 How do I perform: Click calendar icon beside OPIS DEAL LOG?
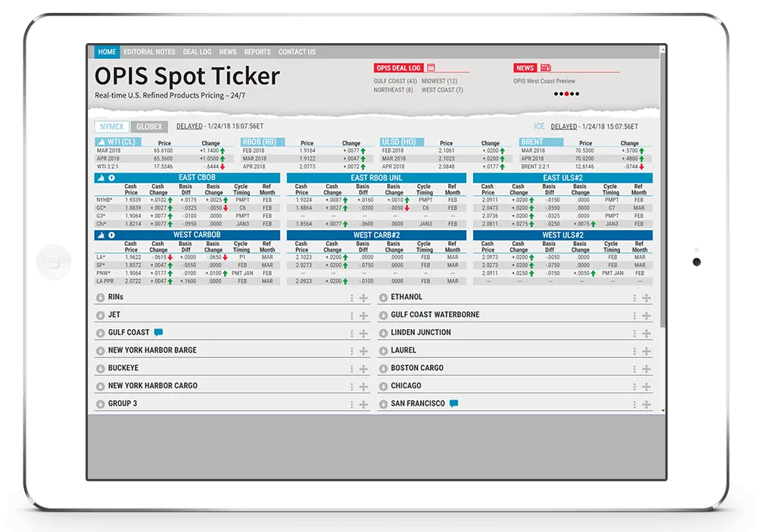coord(431,68)
